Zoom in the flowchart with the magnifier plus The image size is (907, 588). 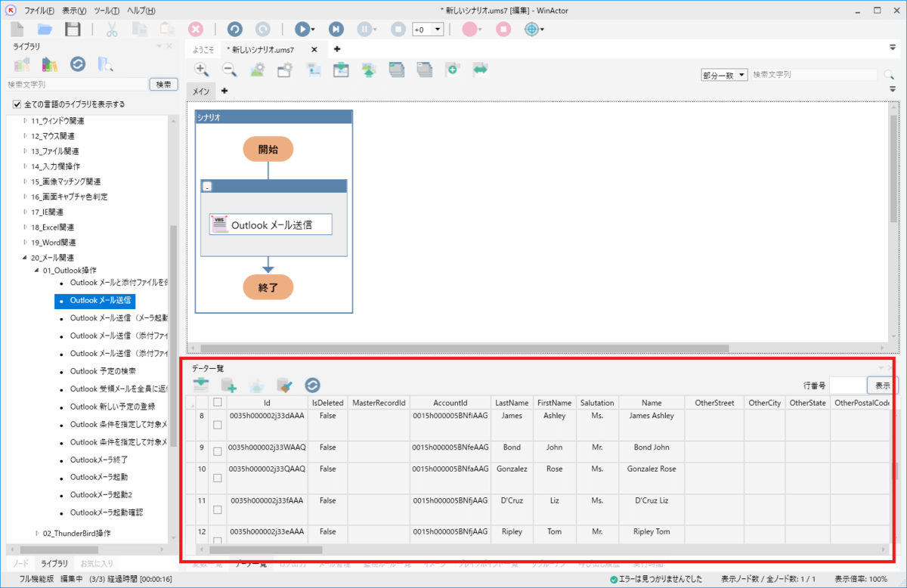pos(203,70)
